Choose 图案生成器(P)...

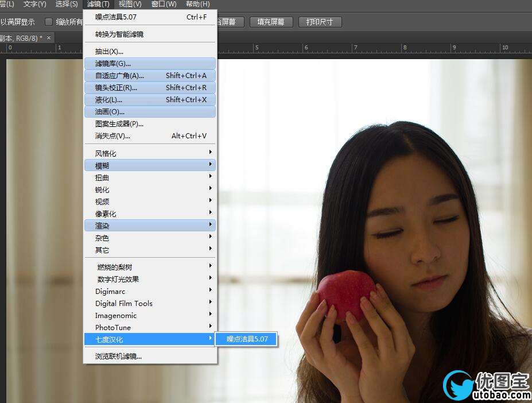tap(150, 124)
